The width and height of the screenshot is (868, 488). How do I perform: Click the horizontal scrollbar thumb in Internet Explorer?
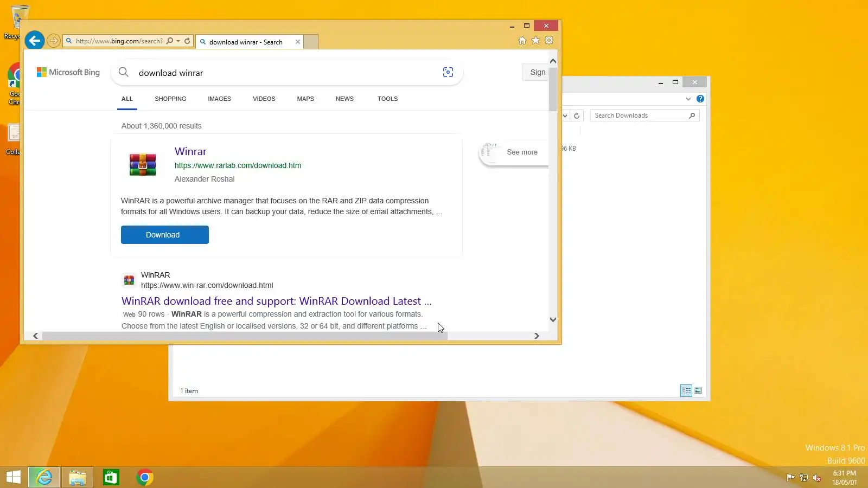245,336
